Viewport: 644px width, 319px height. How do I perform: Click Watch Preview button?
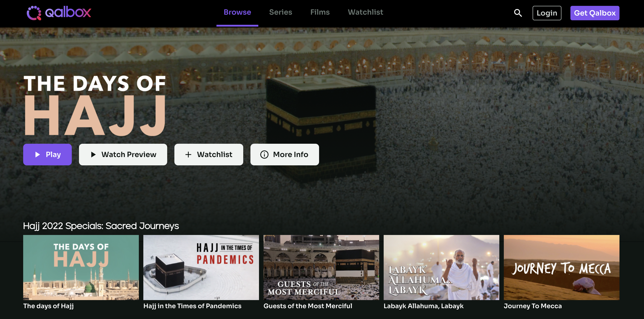[123, 155]
